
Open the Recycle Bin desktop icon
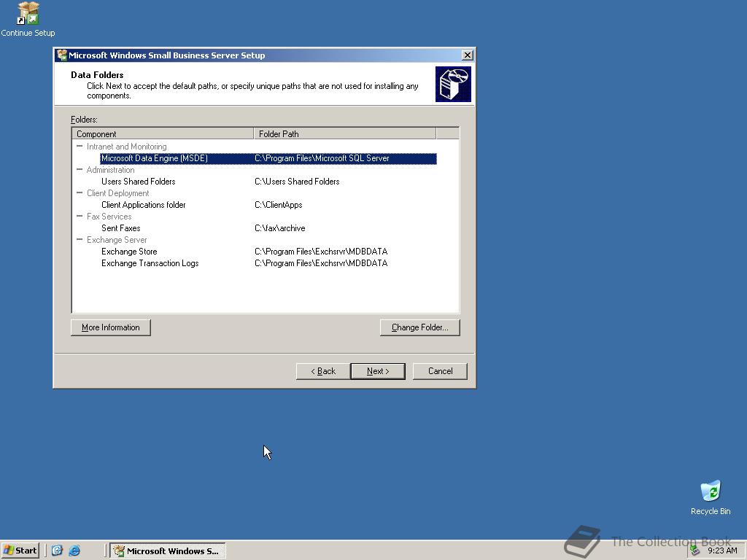click(711, 497)
